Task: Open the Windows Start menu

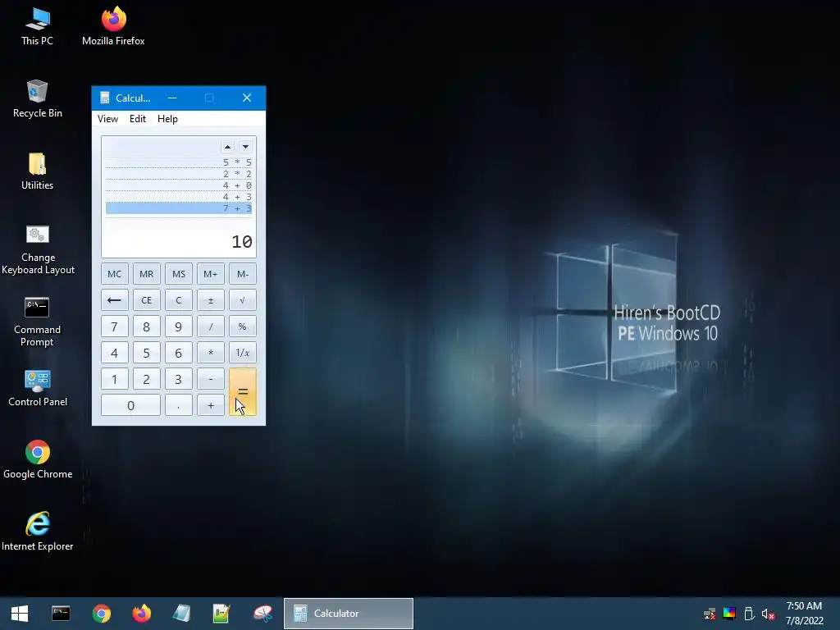Action: (x=20, y=614)
